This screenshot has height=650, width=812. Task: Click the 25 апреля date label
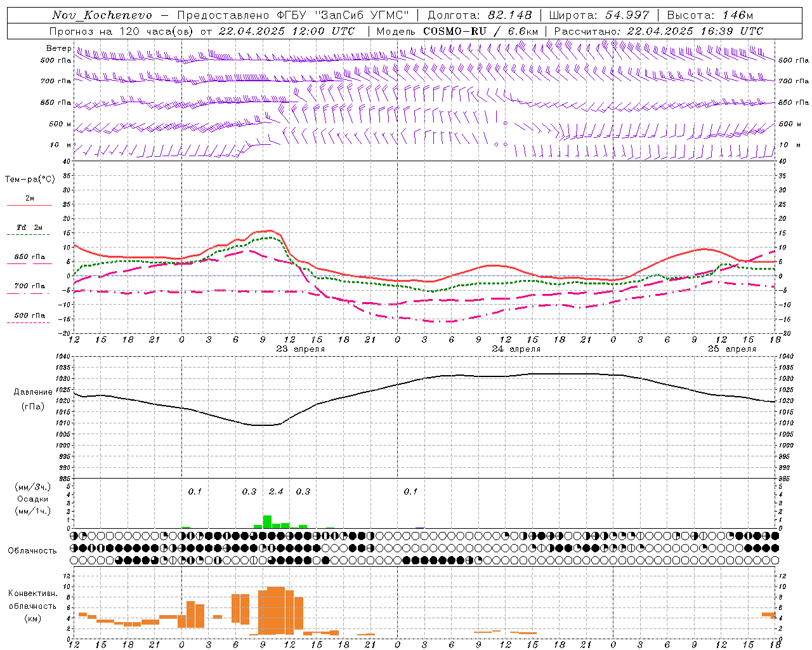(x=732, y=348)
